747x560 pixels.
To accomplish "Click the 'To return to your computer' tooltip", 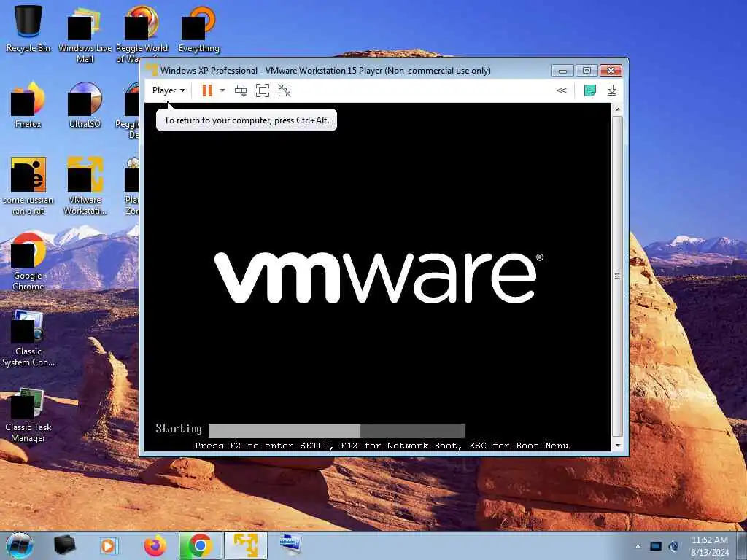I will point(247,120).
